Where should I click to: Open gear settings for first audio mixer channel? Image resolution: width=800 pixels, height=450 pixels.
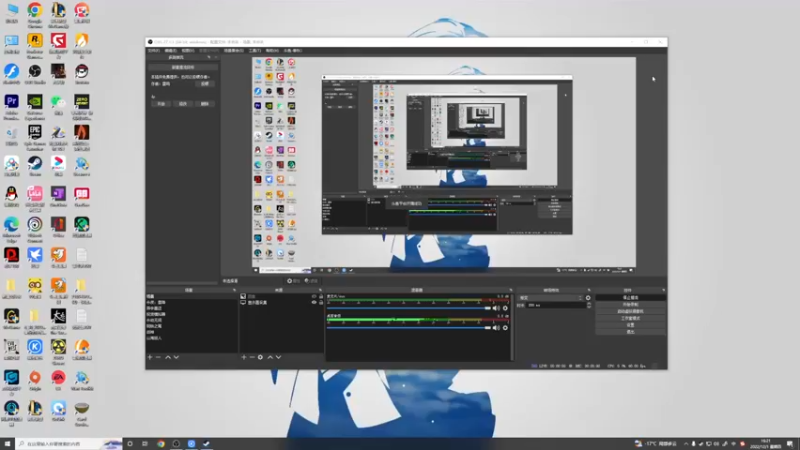[x=505, y=308]
